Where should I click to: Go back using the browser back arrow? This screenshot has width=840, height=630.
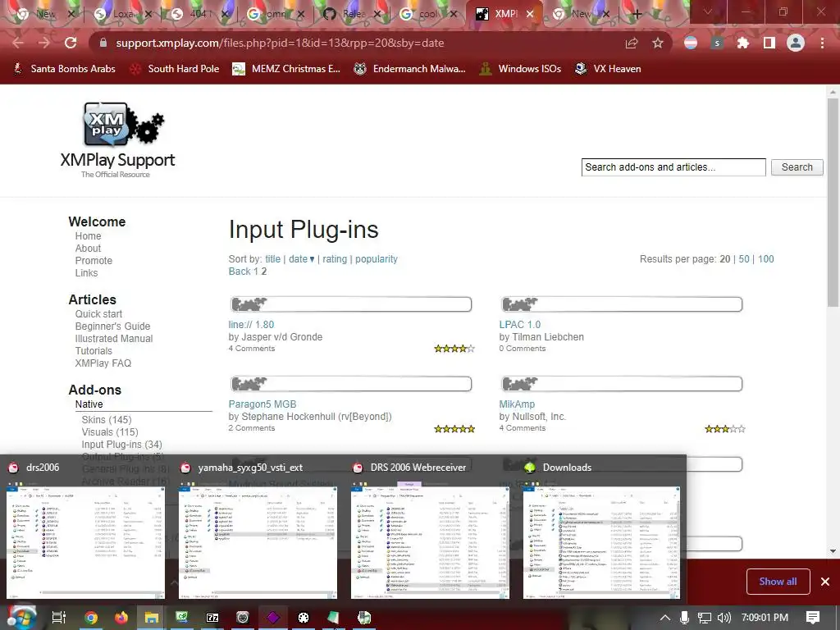pyautogui.click(x=18, y=43)
